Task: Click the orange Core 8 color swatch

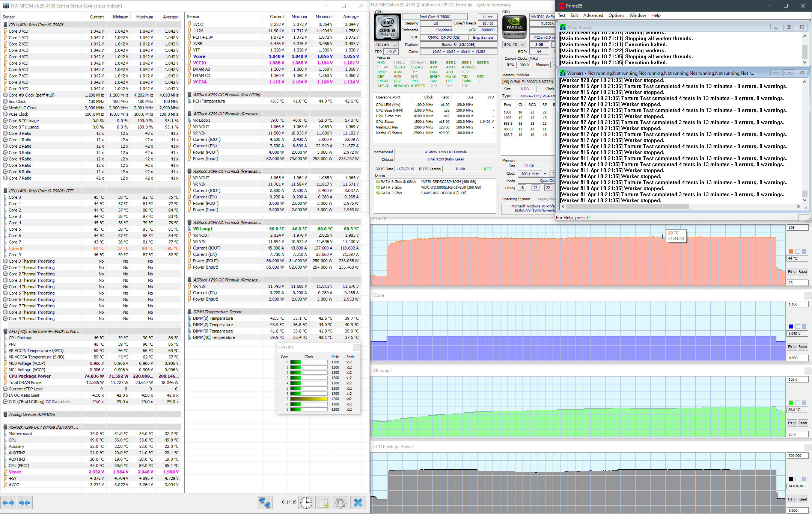Action: (791, 251)
